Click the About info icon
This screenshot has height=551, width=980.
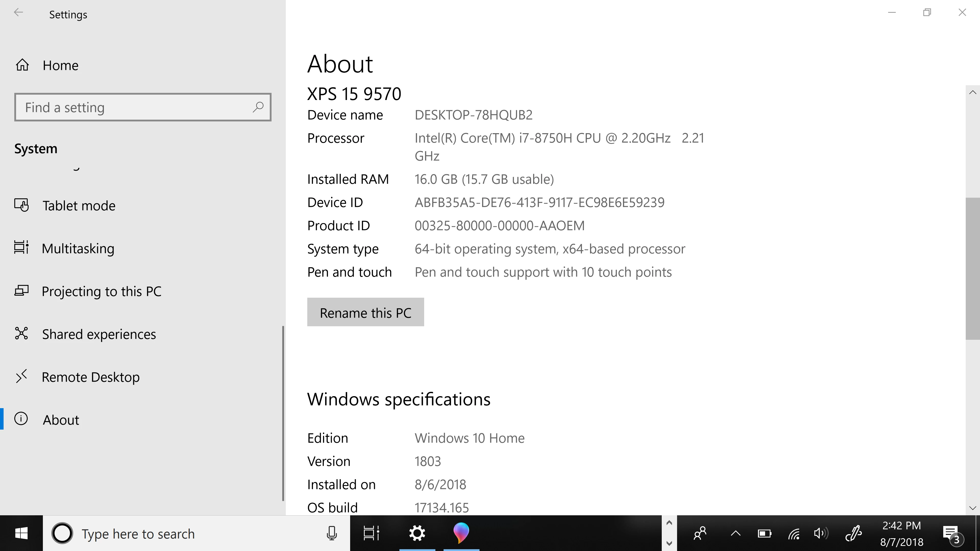21,419
